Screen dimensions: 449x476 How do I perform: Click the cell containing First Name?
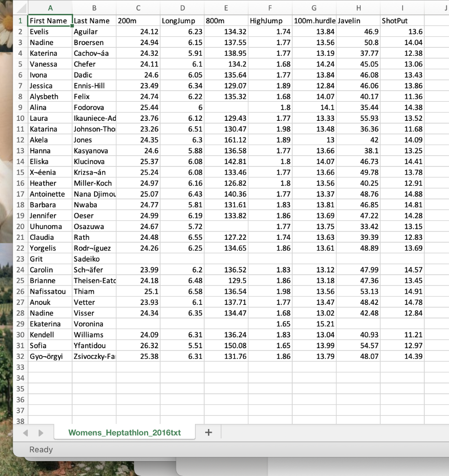(x=49, y=20)
